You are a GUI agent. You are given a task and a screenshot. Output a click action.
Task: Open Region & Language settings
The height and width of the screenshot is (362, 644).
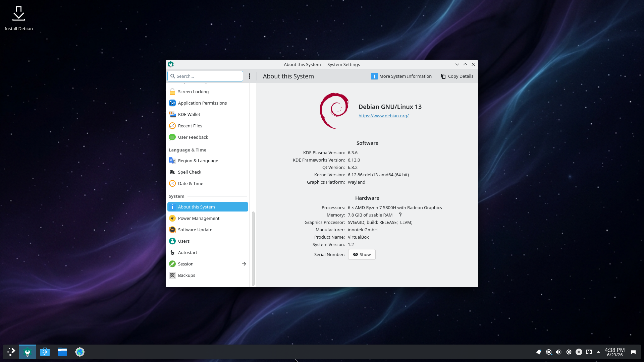tap(208, 161)
